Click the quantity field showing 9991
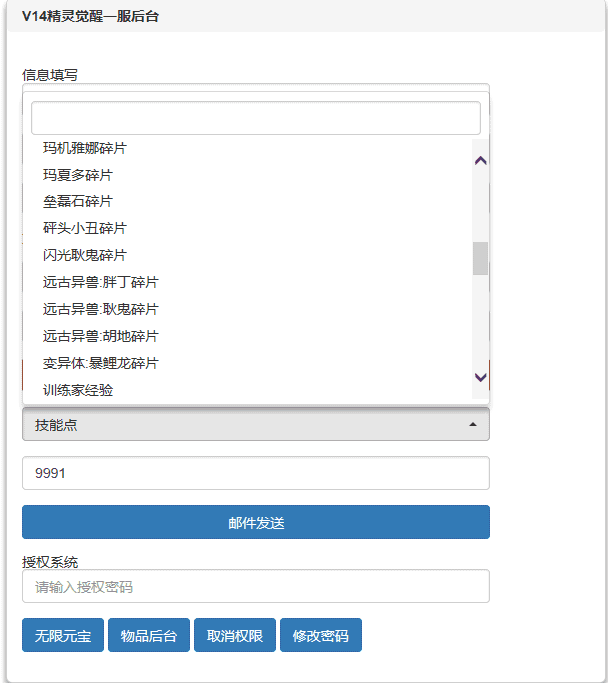Screen dimensions: 608x683 (255, 474)
